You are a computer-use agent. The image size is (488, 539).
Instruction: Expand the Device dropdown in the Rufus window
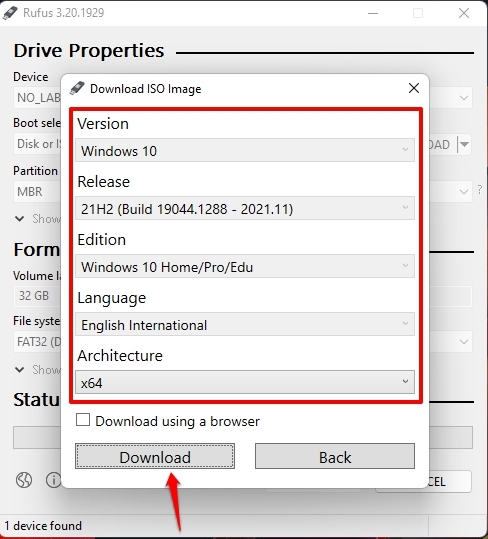[464, 98]
